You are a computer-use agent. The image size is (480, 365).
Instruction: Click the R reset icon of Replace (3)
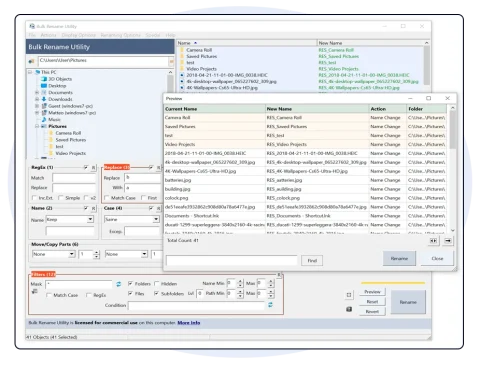coord(159,167)
